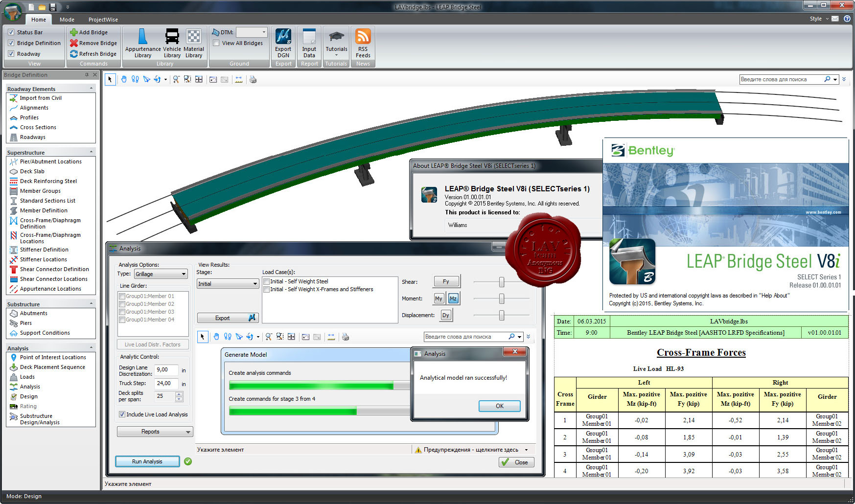
Task: Open Tutorials dropdown in ribbon
Action: 336,43
